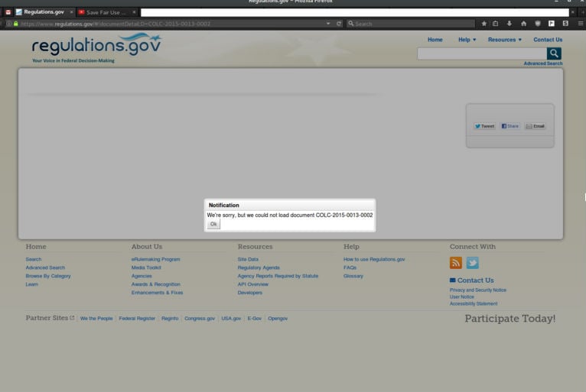586x392 pixels.
Task: Focus the Firefox Search box
Action: (x=410, y=24)
